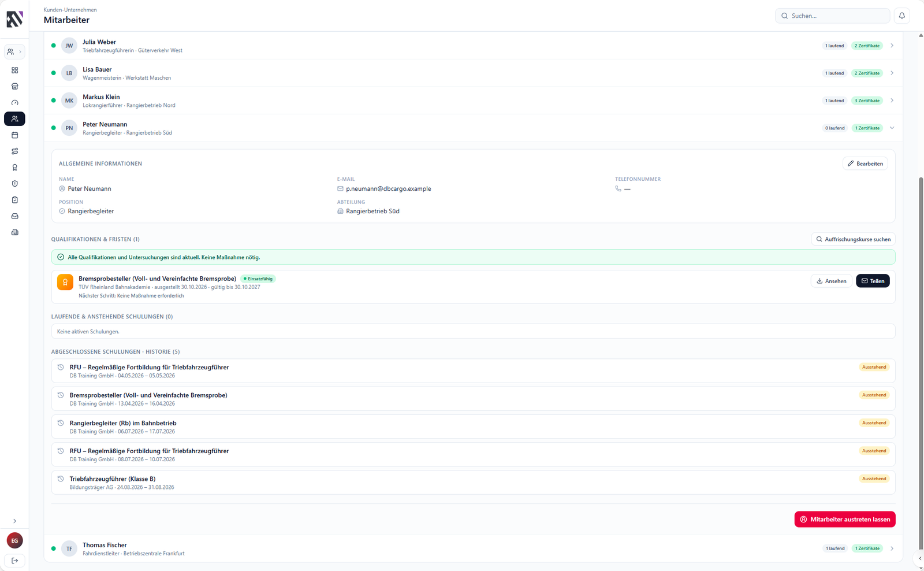Open the gauge speedometer icon in sidebar
The height and width of the screenshot is (571, 924).
pos(14,102)
